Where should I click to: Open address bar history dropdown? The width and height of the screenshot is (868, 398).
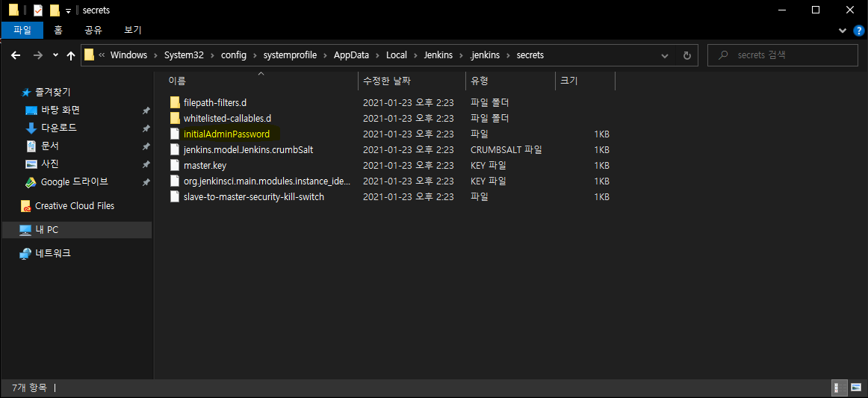pyautogui.click(x=664, y=56)
